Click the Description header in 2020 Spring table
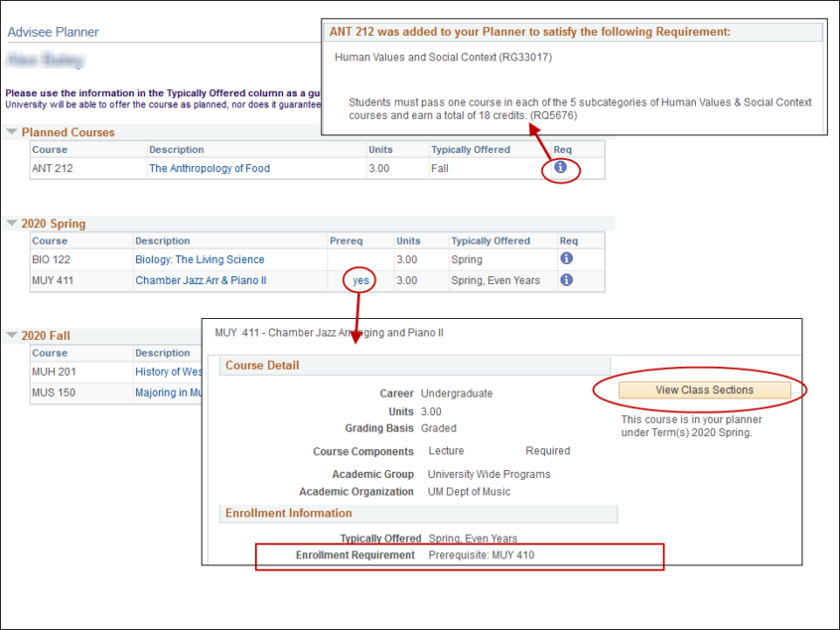The height and width of the screenshot is (630, 840). tap(161, 239)
